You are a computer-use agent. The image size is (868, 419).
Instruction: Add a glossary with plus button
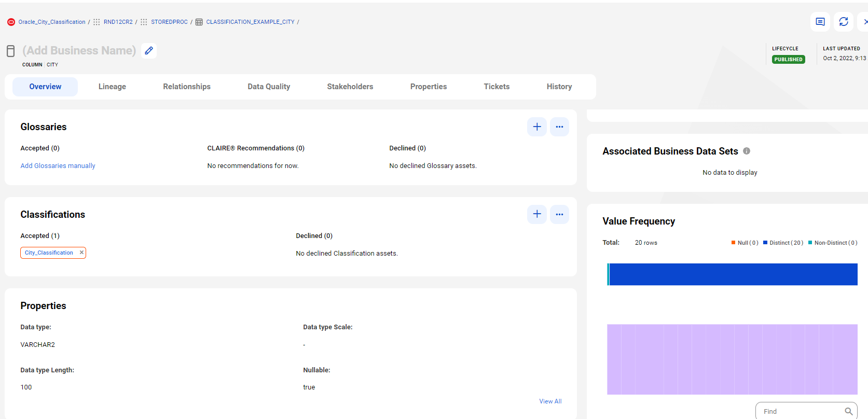pos(537,127)
